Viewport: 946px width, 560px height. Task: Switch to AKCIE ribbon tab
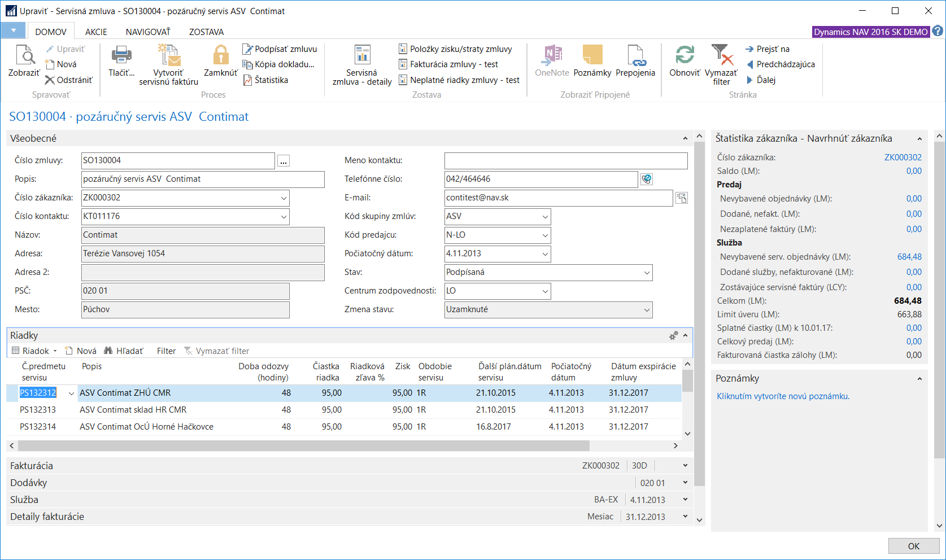[96, 32]
